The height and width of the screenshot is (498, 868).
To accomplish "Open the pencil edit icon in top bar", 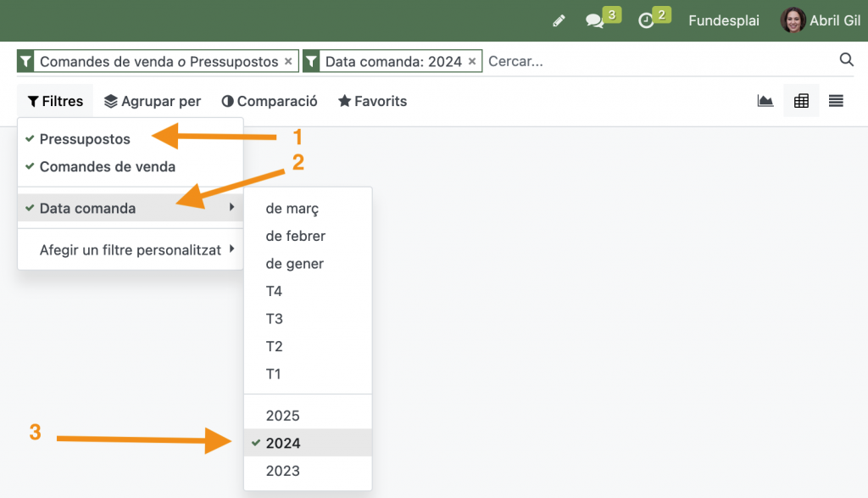I will 559,20.
